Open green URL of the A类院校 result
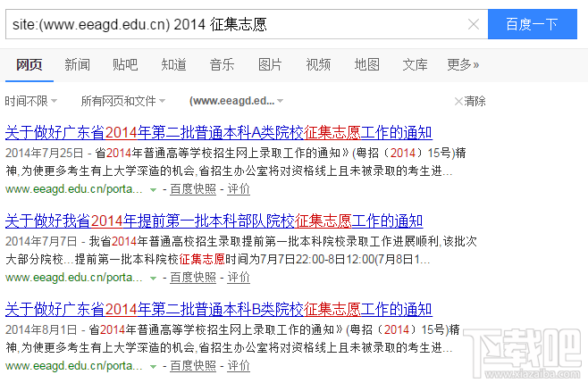The width and height of the screenshot is (588, 383). pos(74,189)
